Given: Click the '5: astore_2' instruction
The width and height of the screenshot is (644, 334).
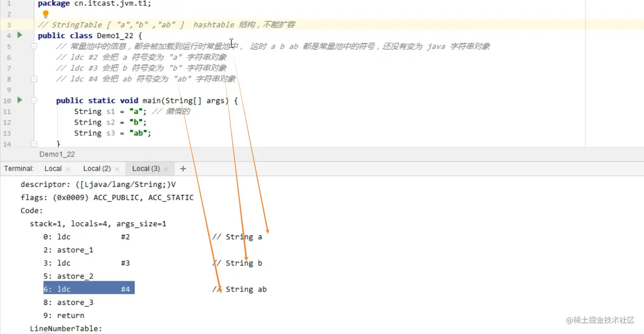Looking at the screenshot, I should tap(68, 277).
